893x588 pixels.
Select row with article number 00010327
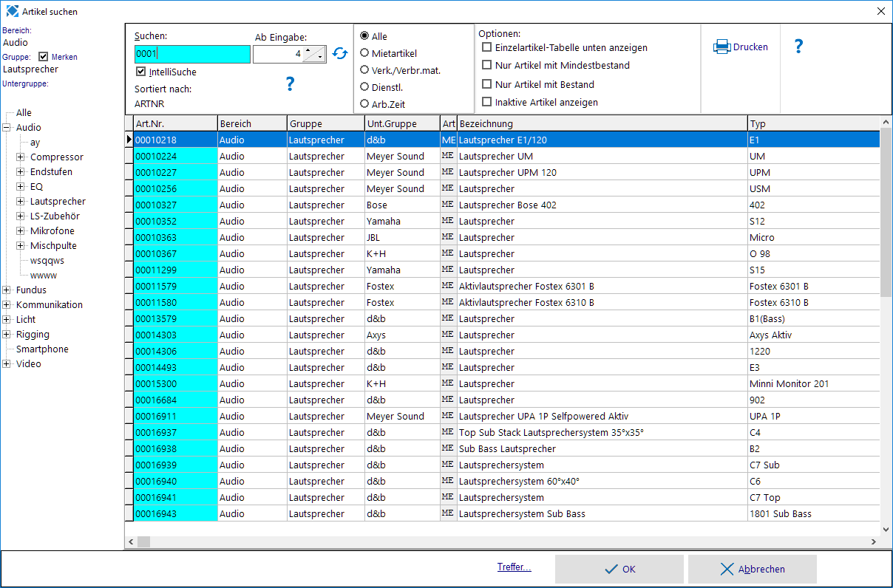502,205
